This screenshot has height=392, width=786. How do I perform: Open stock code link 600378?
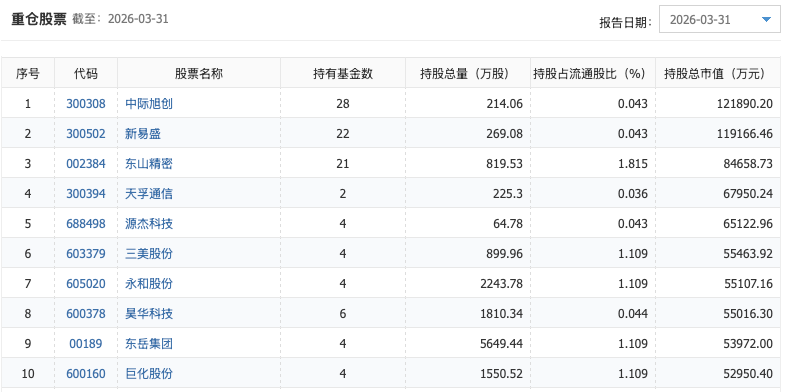click(x=86, y=314)
